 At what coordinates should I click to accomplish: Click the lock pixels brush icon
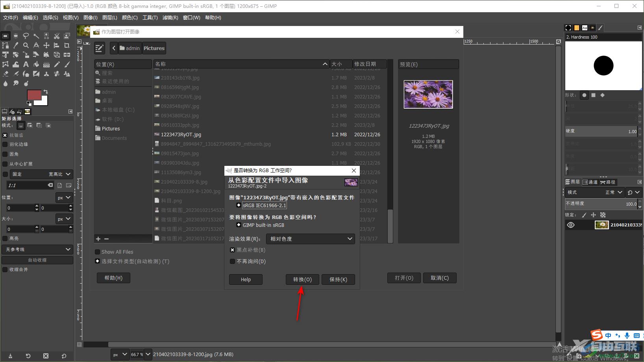pos(584,215)
